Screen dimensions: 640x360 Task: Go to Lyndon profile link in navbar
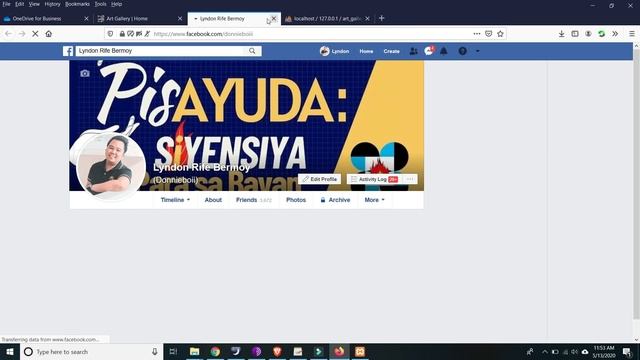tap(335, 51)
